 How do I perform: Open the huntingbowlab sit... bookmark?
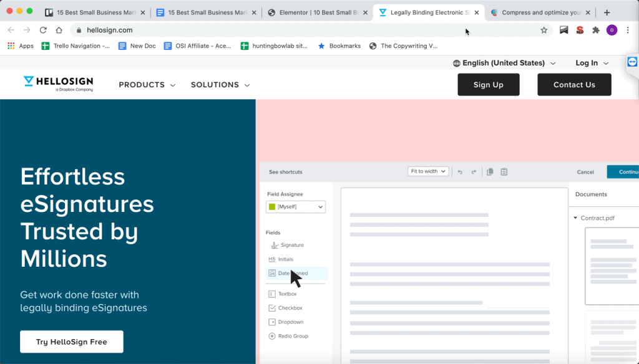pos(274,46)
